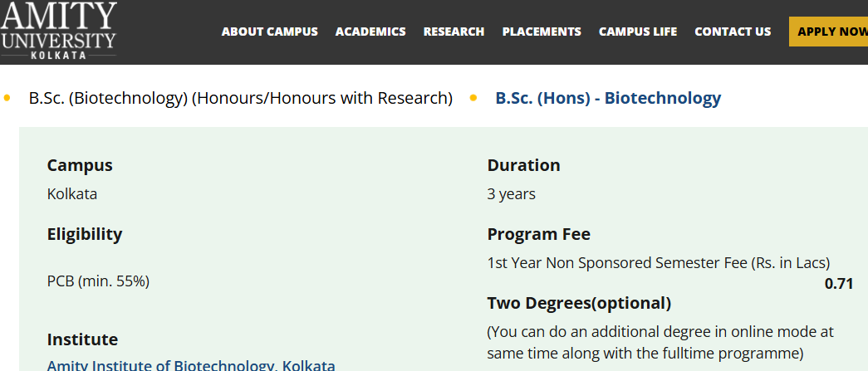Open the Placements menu
The image size is (868, 371).
click(542, 32)
